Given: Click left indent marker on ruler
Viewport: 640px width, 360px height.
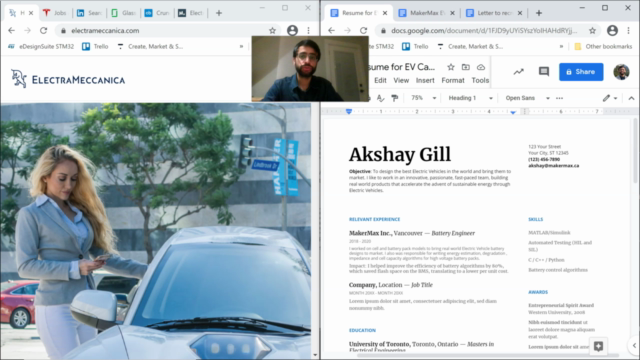Looking at the screenshot, I should pyautogui.click(x=349, y=111).
